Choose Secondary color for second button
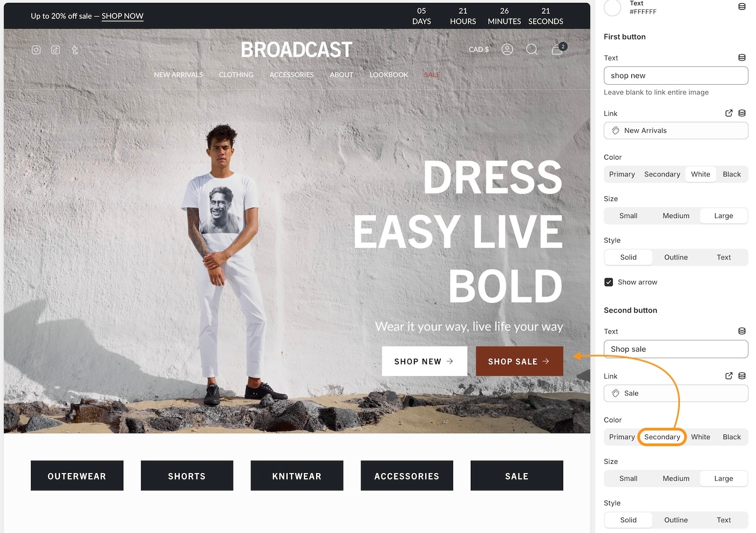756x533 pixels. pos(662,437)
